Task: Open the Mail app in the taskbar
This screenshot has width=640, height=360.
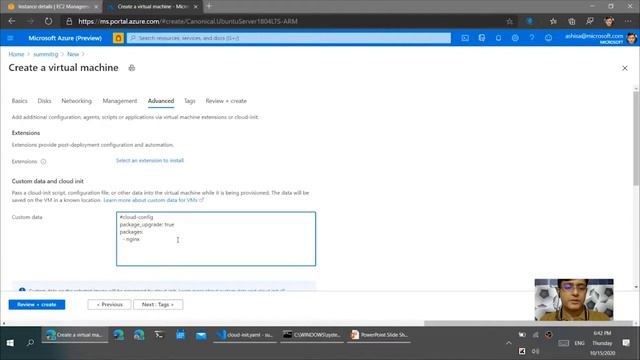Action: [x=201, y=335]
